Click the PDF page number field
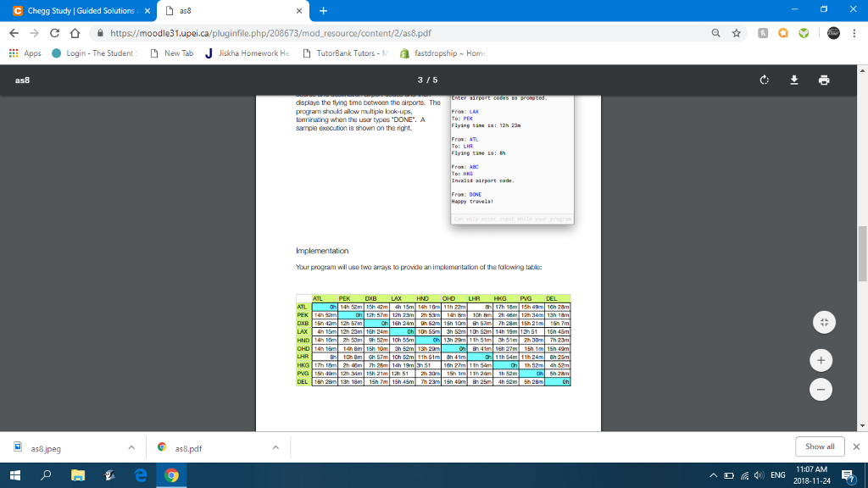 [x=420, y=80]
